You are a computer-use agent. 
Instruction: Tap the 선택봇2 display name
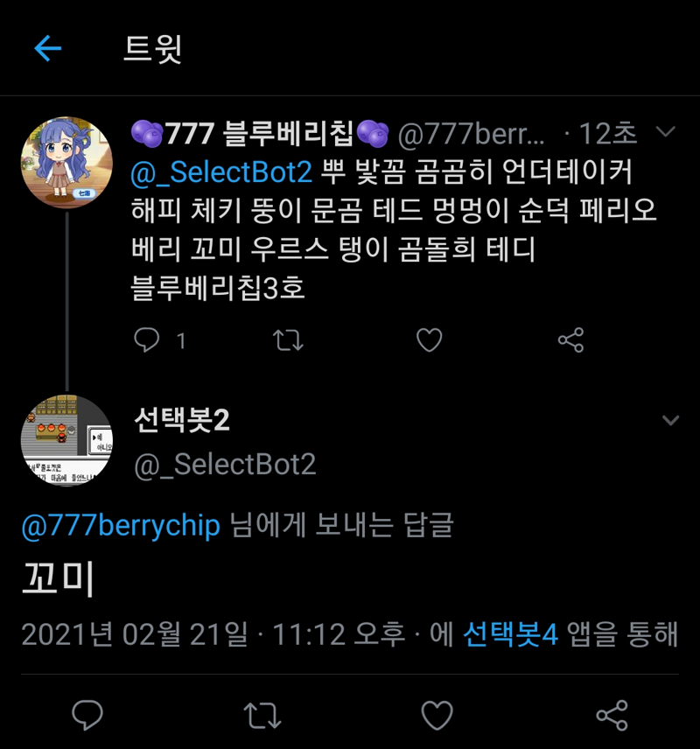coord(182,421)
